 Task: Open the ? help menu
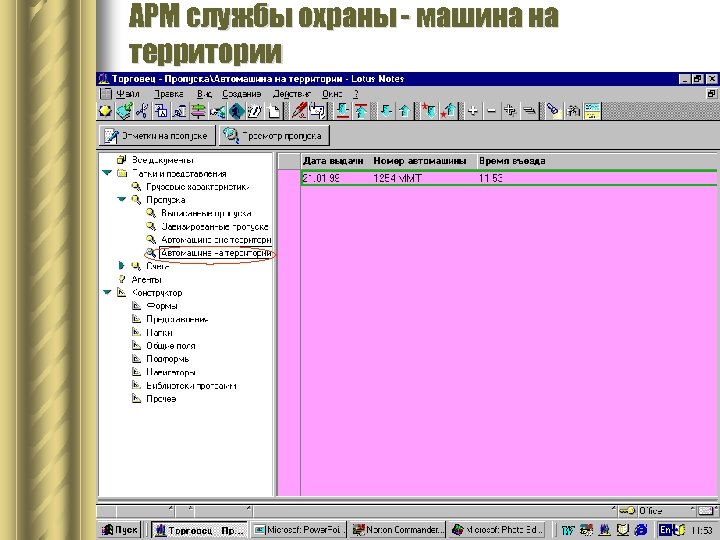[x=356, y=94]
